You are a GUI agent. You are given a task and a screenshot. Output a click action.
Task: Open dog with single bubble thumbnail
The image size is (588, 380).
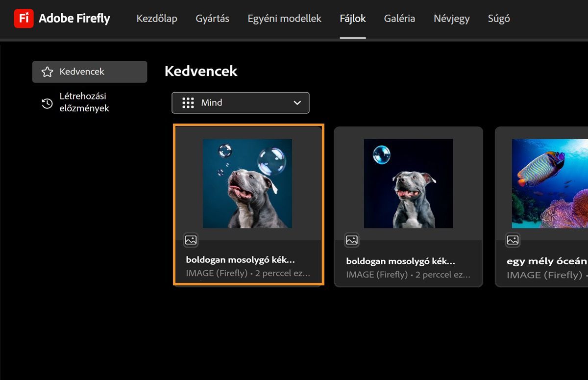click(408, 183)
